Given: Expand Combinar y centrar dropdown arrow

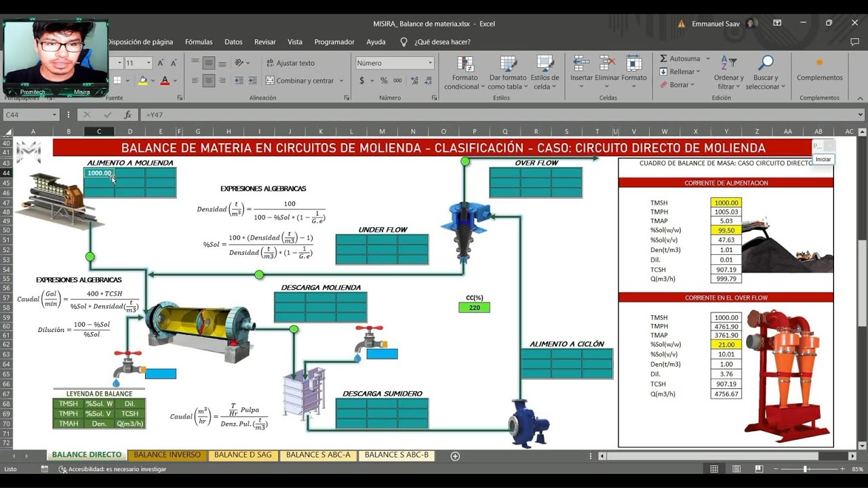Looking at the screenshot, I should coord(341,81).
